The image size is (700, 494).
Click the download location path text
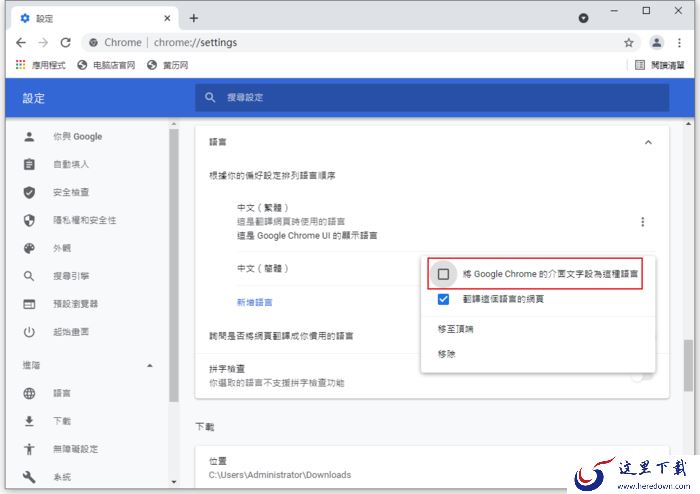coord(280,475)
